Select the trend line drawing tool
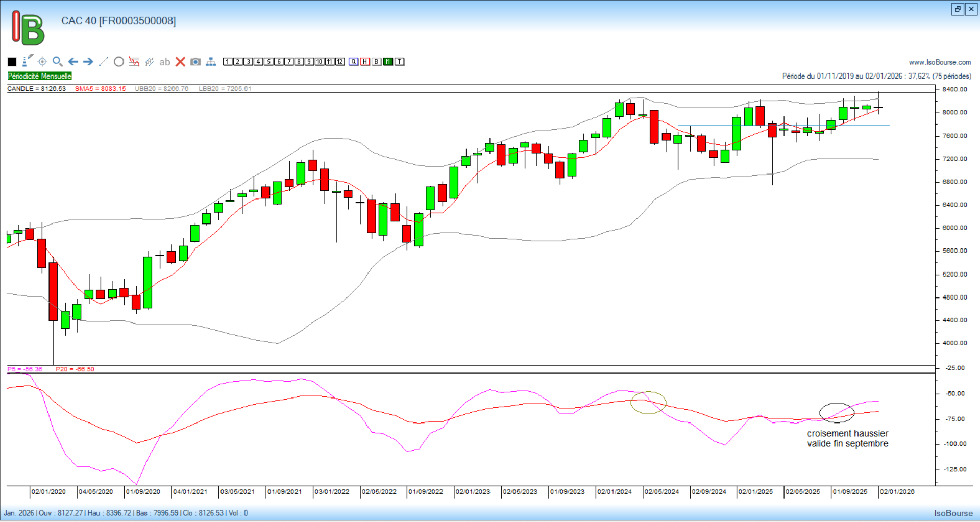 point(104,62)
